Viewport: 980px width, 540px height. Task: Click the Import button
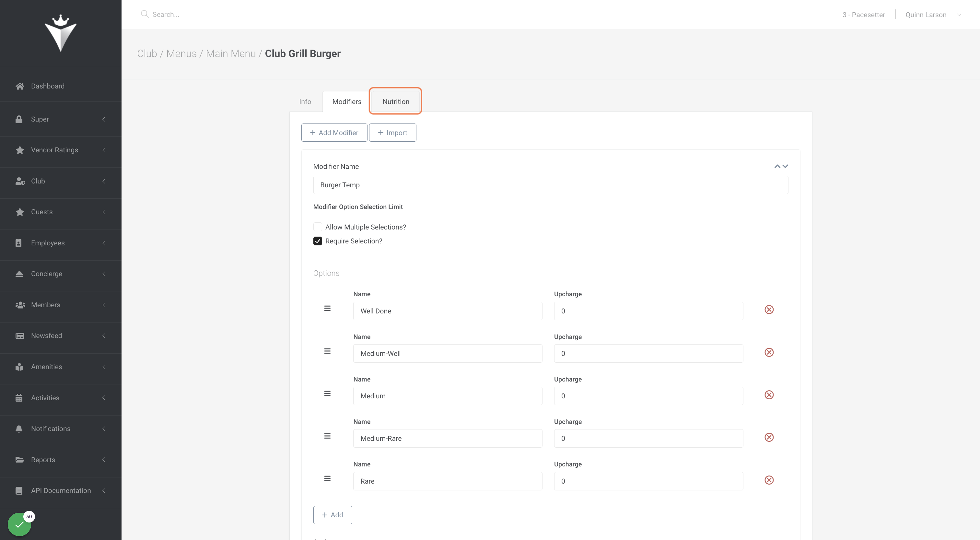[392, 133]
